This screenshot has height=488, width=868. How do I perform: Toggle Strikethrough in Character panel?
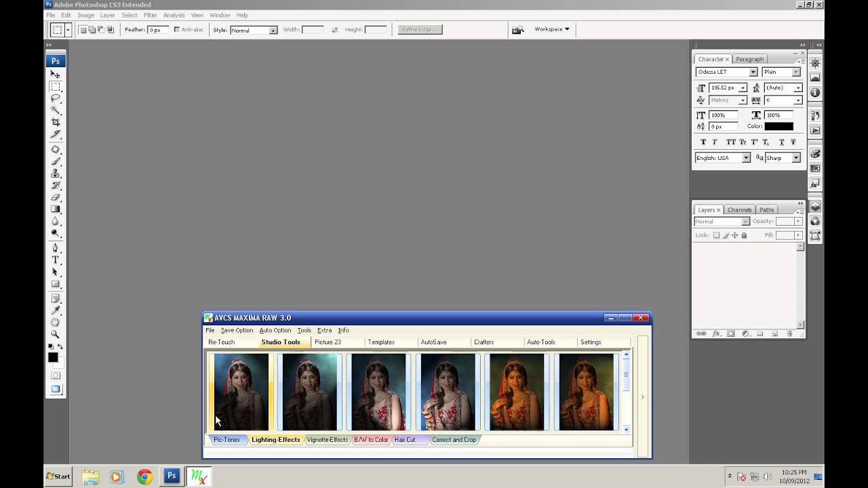(793, 142)
